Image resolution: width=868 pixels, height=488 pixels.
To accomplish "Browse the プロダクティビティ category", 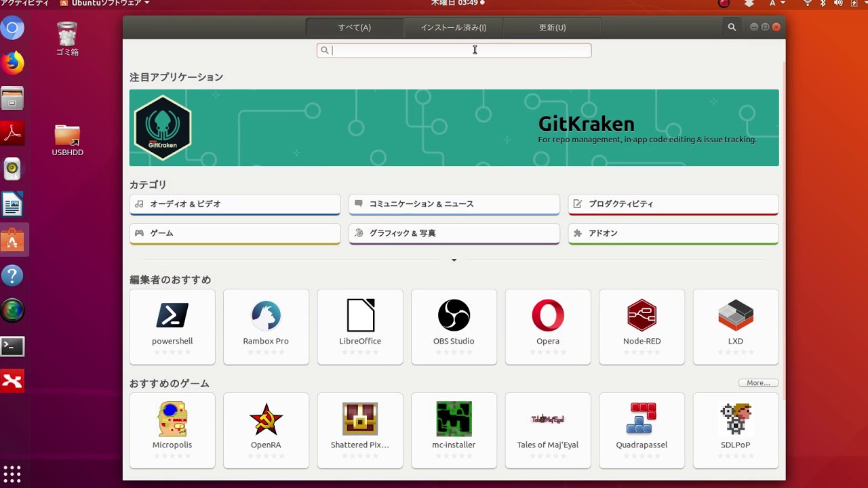I will coord(673,204).
